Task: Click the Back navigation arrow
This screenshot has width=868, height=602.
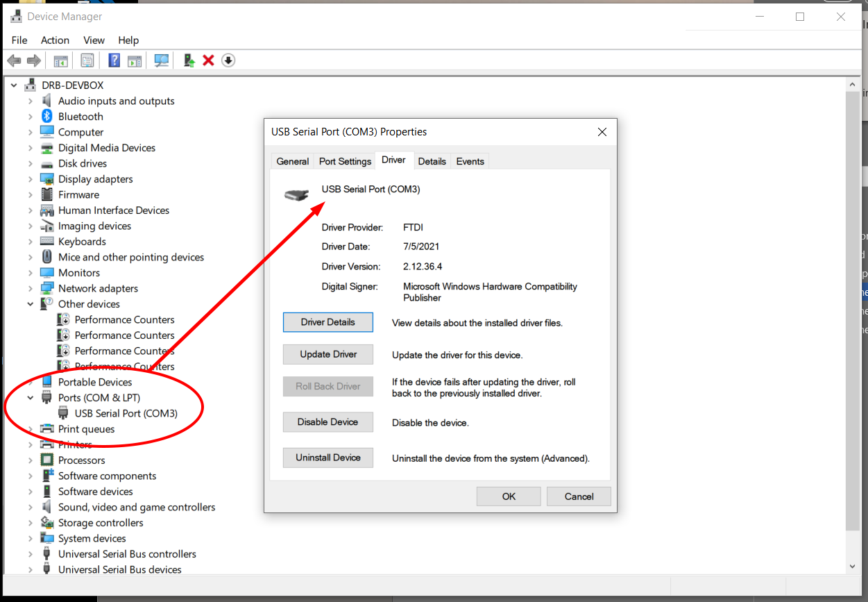Action: pos(14,60)
